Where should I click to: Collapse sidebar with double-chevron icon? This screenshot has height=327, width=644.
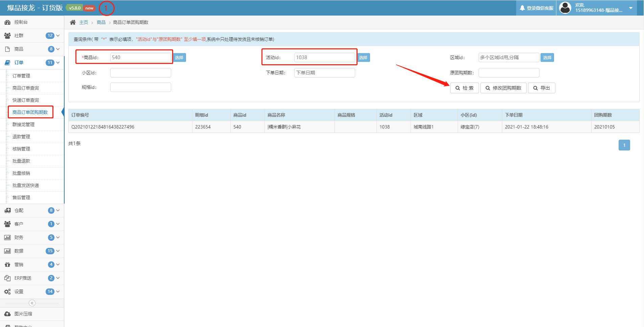click(x=32, y=303)
